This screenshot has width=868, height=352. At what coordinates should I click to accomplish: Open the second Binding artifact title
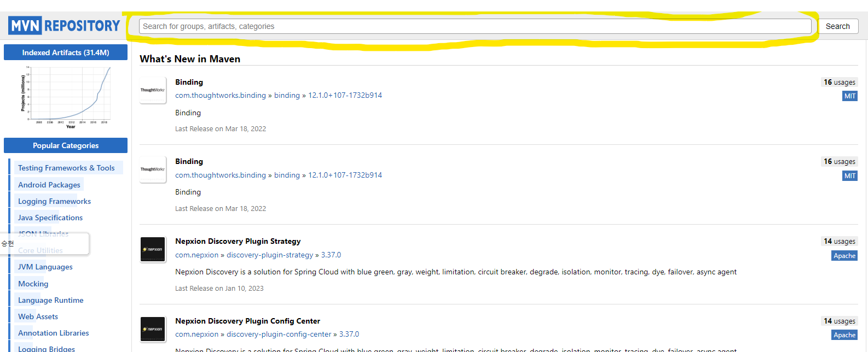(189, 161)
